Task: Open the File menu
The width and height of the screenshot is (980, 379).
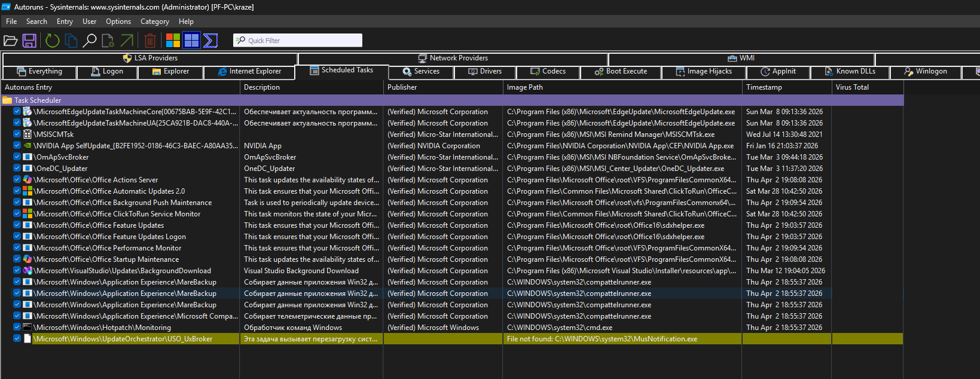Action: 11,22
